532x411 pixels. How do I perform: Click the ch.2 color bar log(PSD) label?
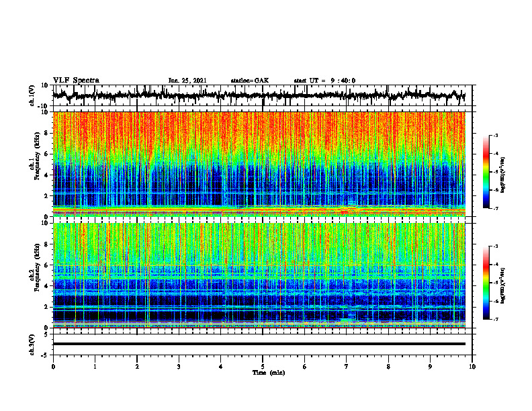tap(503, 285)
